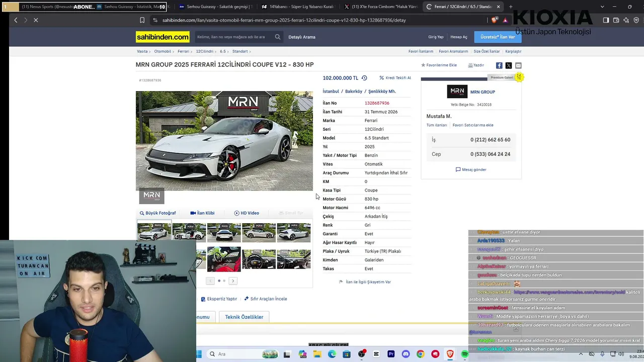The image size is (644, 362).
Task: Open CapCut from the taskbar
Action: [376, 354]
